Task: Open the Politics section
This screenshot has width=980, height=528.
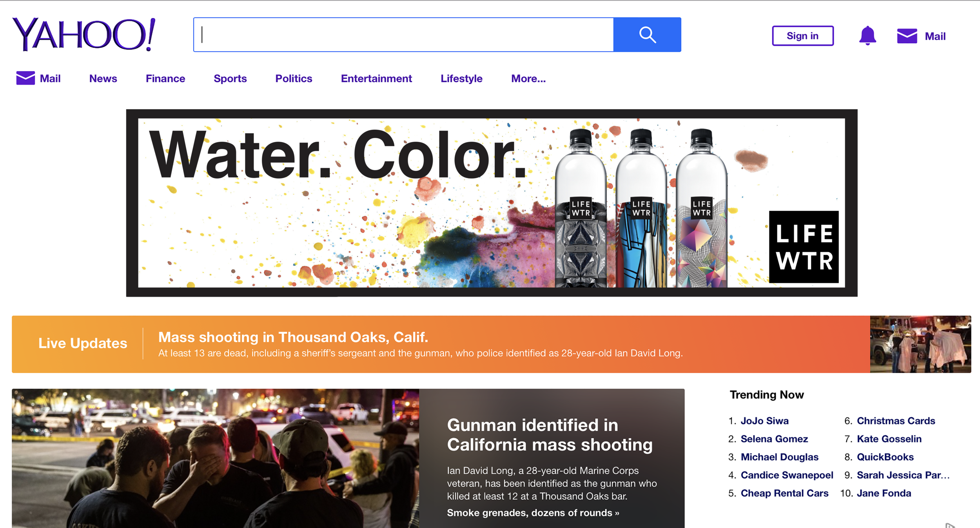Action: [x=293, y=78]
